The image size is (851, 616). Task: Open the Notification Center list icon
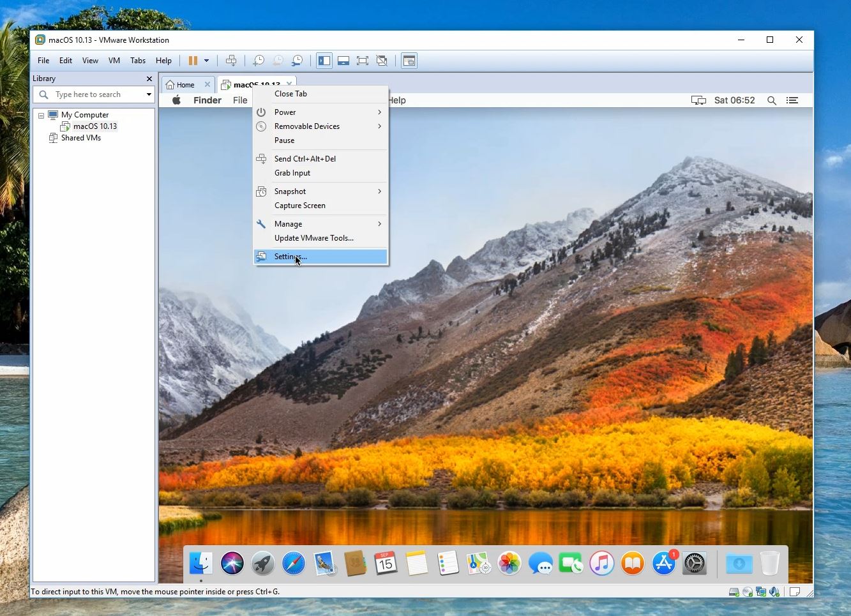point(792,100)
